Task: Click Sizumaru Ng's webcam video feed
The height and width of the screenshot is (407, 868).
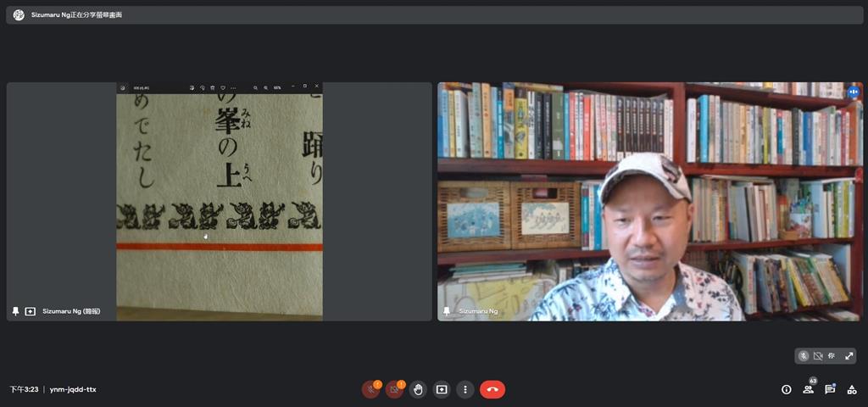Action: [649, 201]
